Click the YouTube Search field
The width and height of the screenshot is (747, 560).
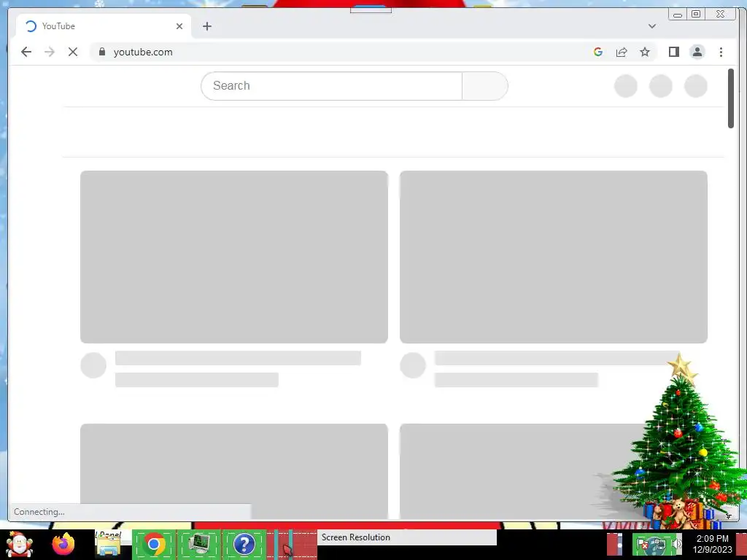click(x=332, y=86)
